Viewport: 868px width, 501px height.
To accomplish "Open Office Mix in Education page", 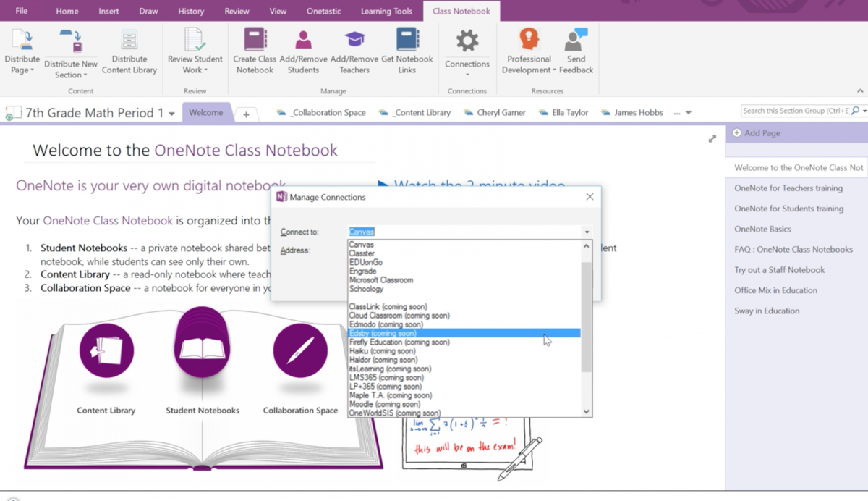I will pyautogui.click(x=775, y=290).
